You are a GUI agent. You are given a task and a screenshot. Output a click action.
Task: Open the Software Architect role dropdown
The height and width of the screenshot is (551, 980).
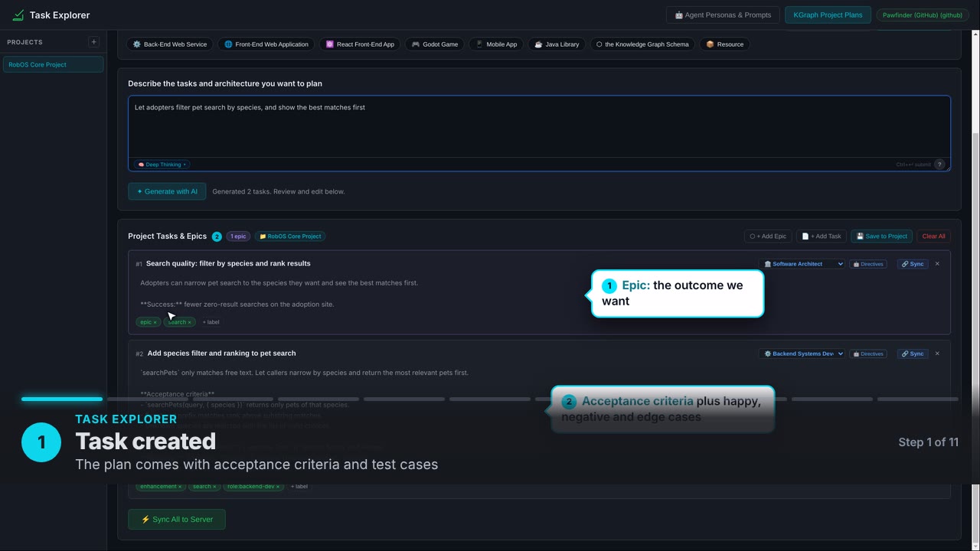tap(802, 264)
